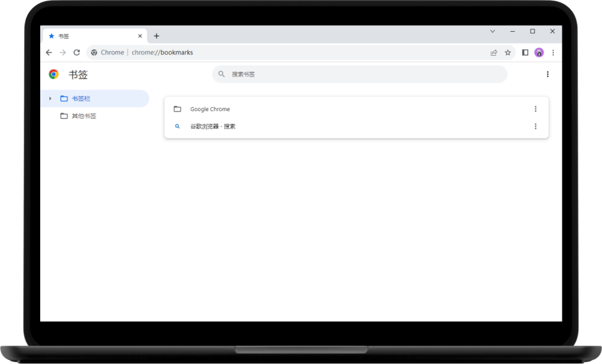Toggle the browser side panel icon
The image size is (602, 364).
525,53
